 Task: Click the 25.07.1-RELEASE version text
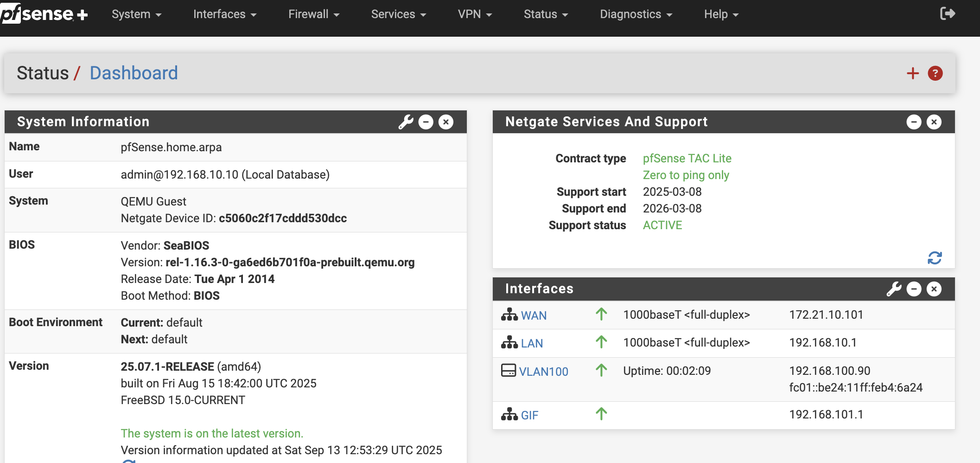tap(167, 367)
